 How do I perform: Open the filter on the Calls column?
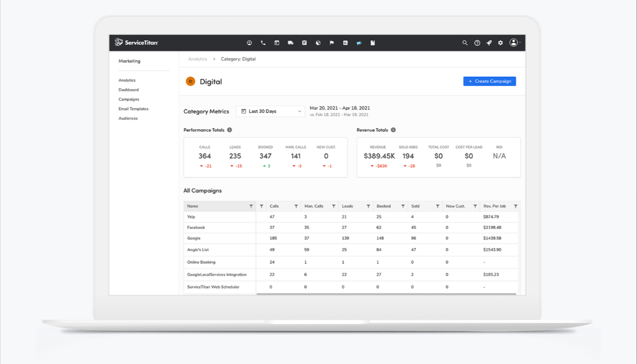pos(296,206)
